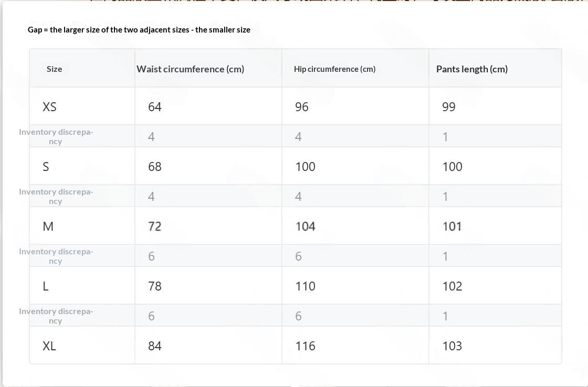Select the S size row label

(46, 166)
